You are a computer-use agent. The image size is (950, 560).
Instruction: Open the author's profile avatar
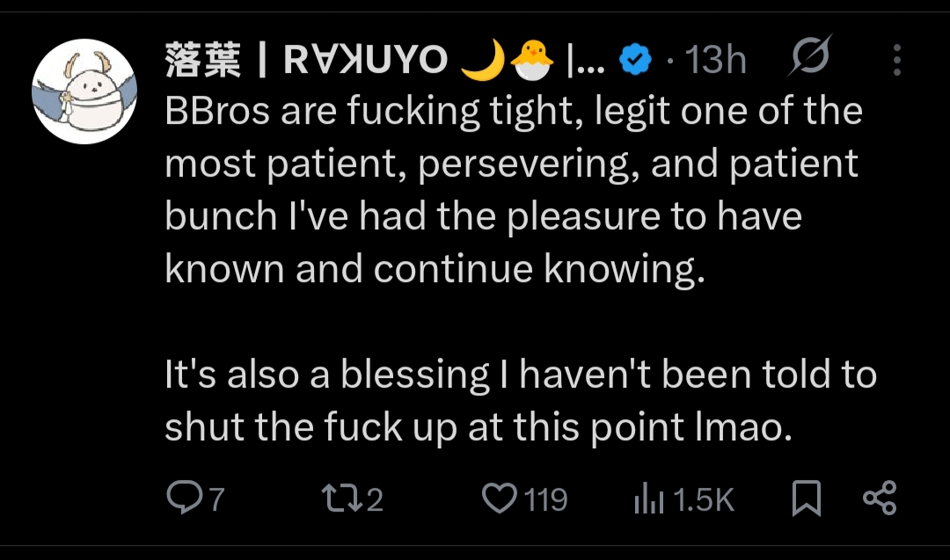click(84, 92)
